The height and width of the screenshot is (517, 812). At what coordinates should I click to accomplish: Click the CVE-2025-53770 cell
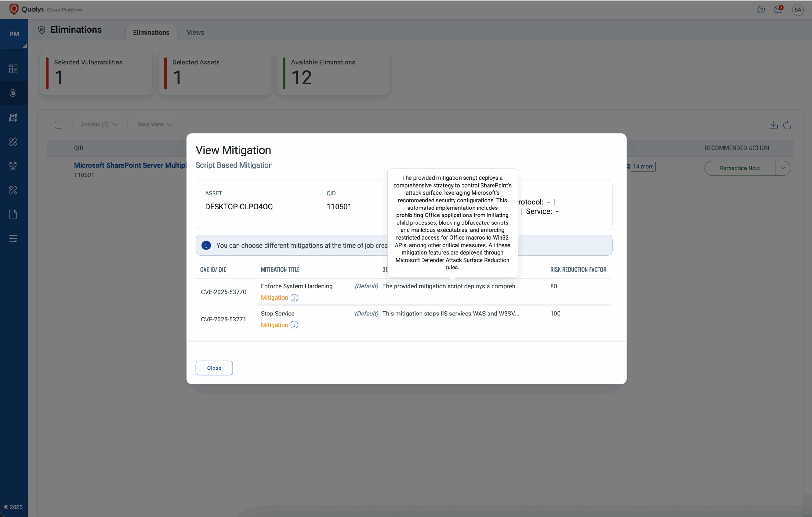point(224,292)
